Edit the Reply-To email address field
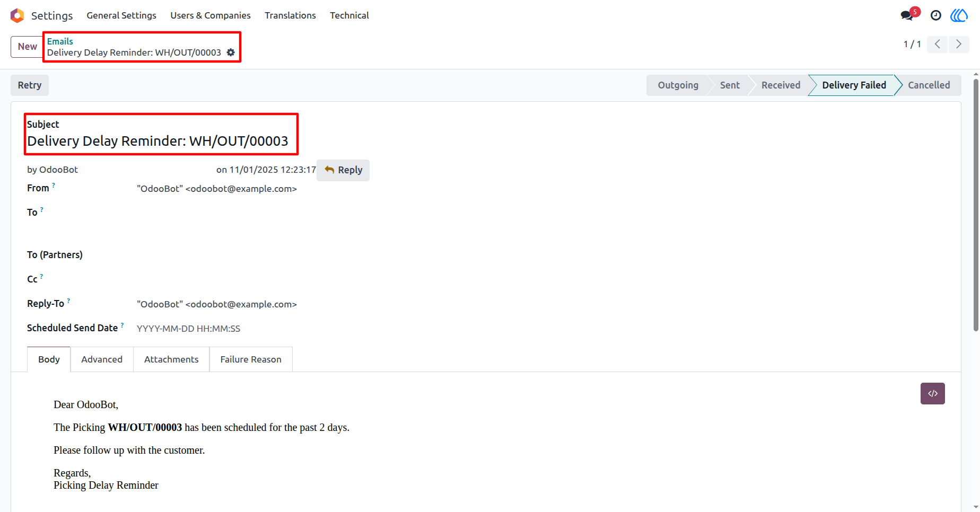This screenshot has height=512, width=980. coord(217,304)
